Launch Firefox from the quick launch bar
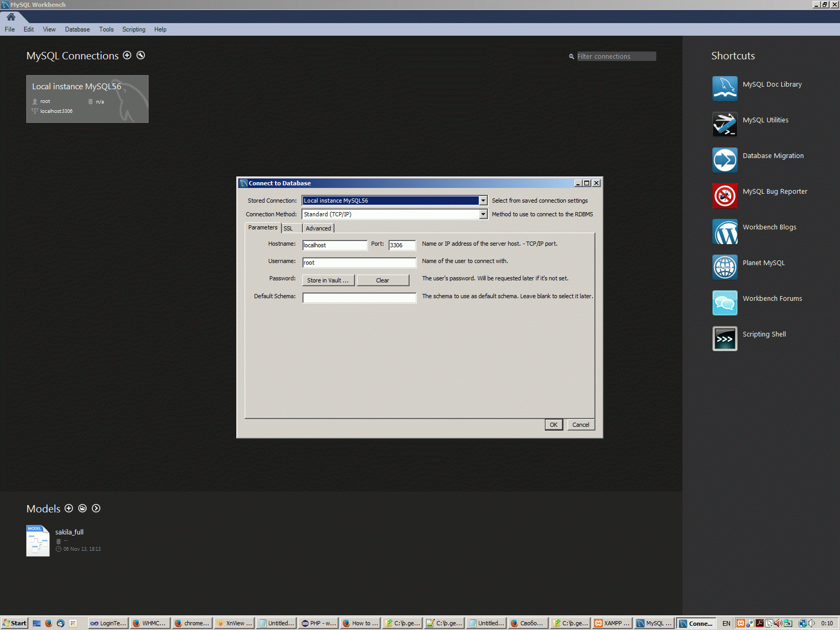 click(x=49, y=623)
